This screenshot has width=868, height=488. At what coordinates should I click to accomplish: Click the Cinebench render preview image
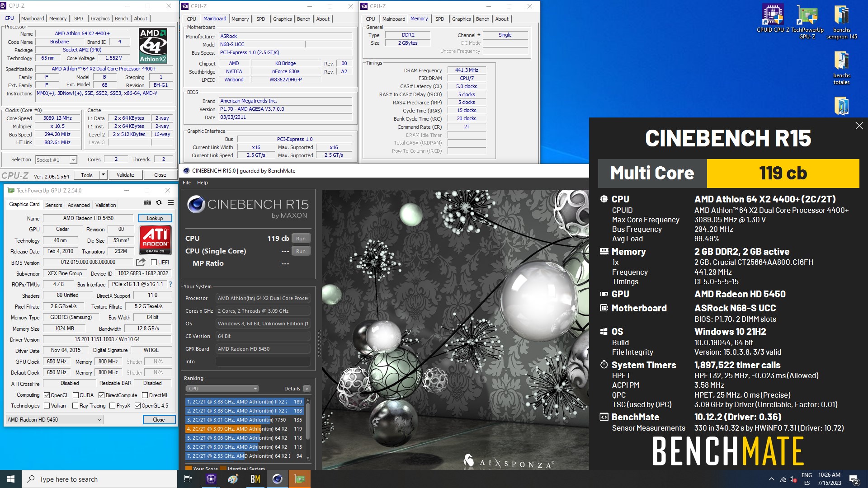coord(455,329)
